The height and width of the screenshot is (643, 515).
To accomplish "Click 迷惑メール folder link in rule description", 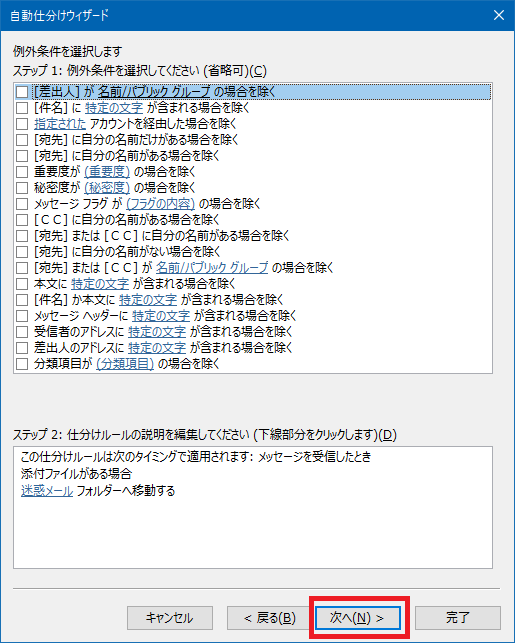I will pos(47,491).
